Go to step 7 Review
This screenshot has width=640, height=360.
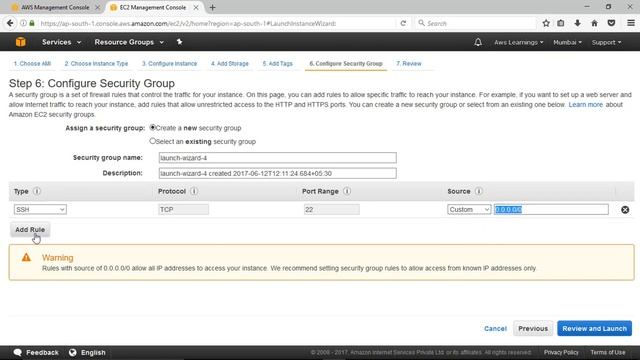click(x=409, y=64)
